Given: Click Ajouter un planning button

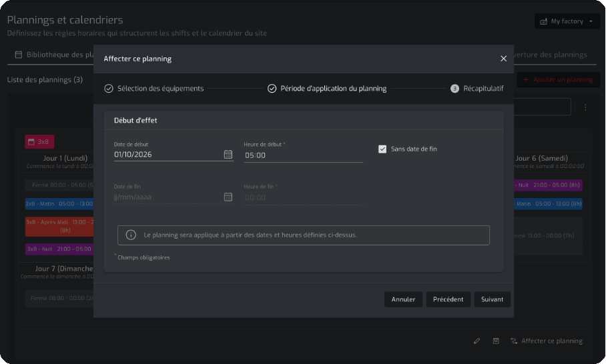Looking at the screenshot, I should coord(558,79).
